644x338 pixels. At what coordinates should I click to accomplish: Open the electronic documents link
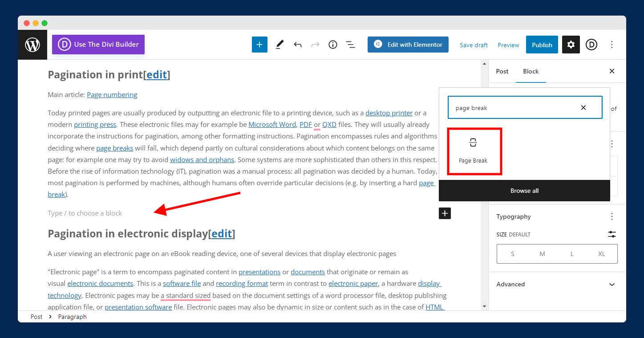100,283
